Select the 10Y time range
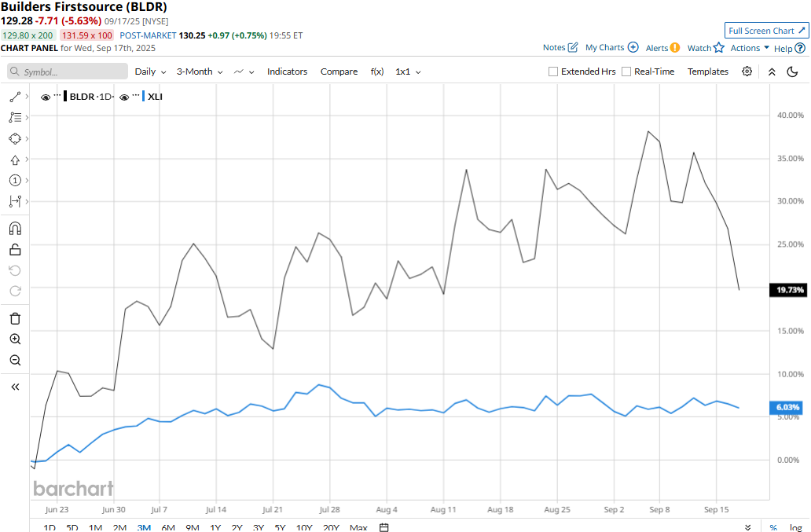Screen dimensions: 811x532 pos(304,527)
